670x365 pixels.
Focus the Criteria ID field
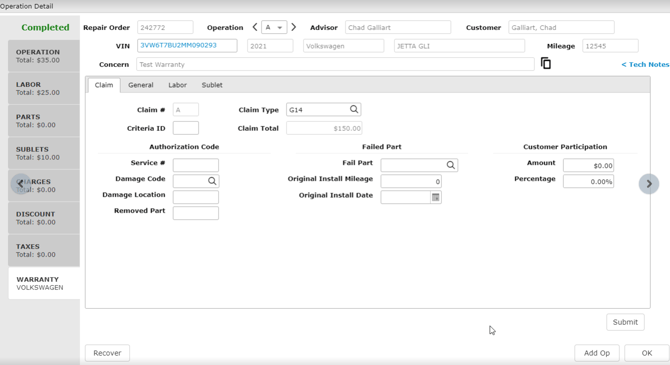(185, 128)
